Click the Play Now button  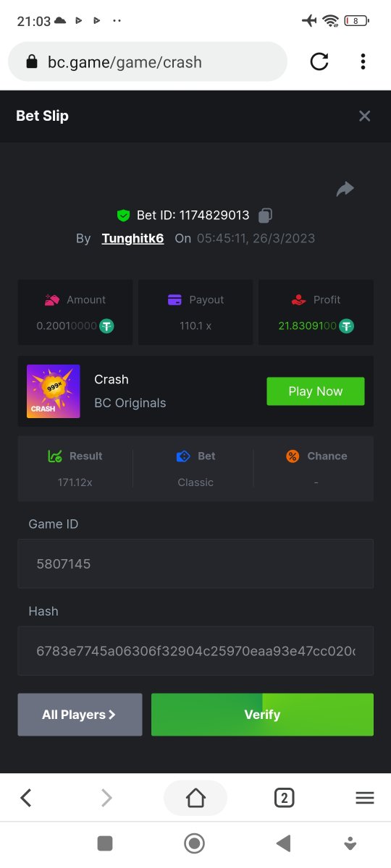pyautogui.click(x=316, y=391)
